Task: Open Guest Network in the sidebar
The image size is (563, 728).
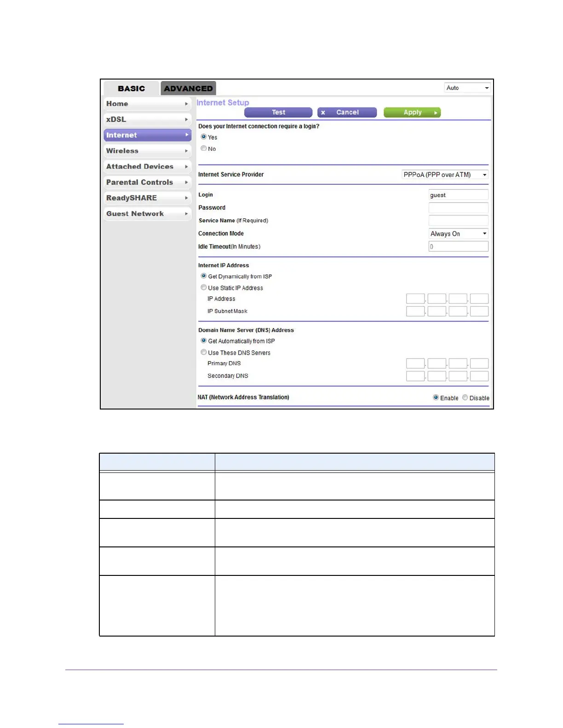Action: pyautogui.click(x=147, y=214)
